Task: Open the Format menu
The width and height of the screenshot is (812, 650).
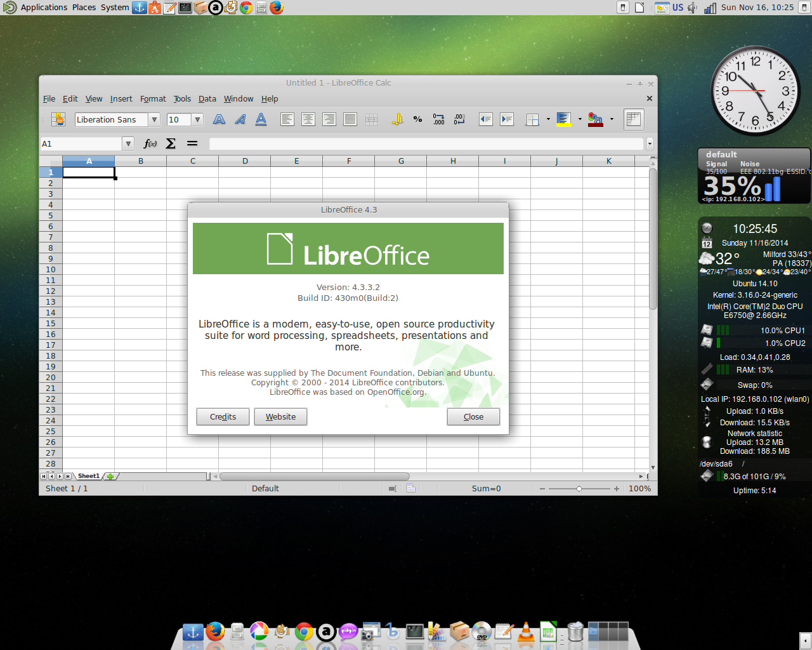Action: pyautogui.click(x=153, y=99)
